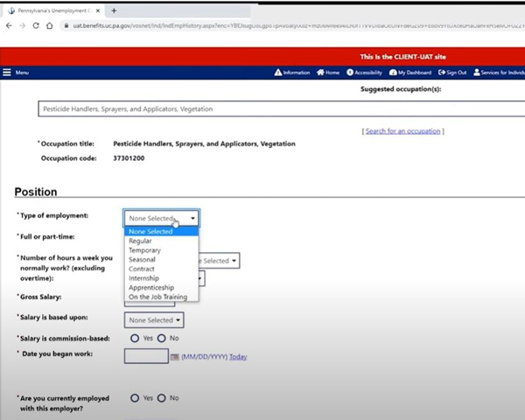Image resolution: width=525 pixels, height=420 pixels.
Task: Close the Pennsylvania's Unemployment tab
Action: 98,10
